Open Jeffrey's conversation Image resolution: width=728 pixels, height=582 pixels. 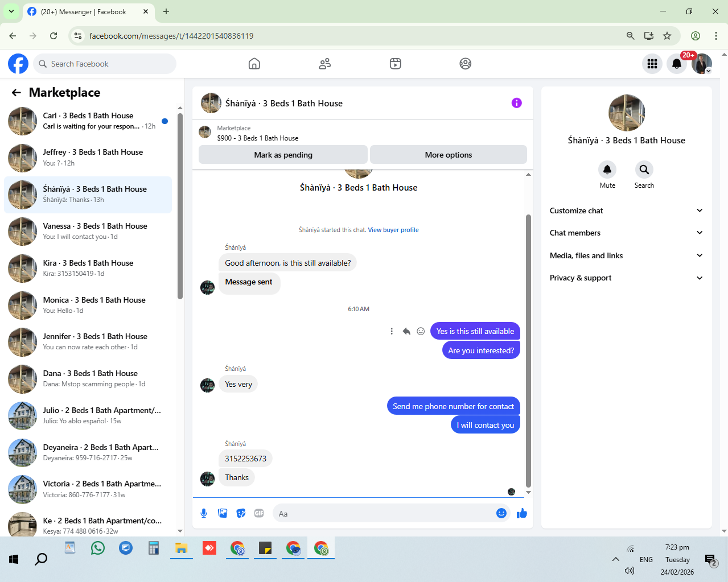[88, 158]
